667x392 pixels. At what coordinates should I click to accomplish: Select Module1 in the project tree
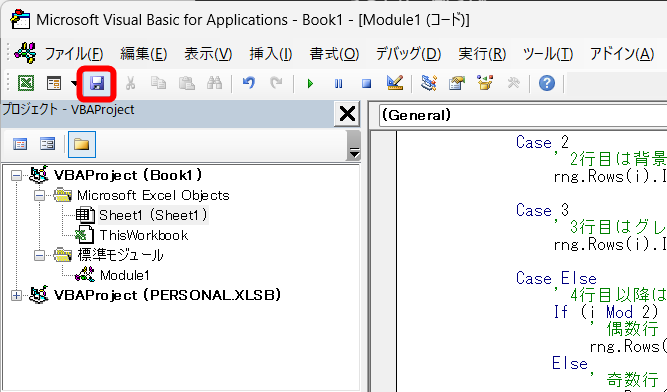click(125, 276)
